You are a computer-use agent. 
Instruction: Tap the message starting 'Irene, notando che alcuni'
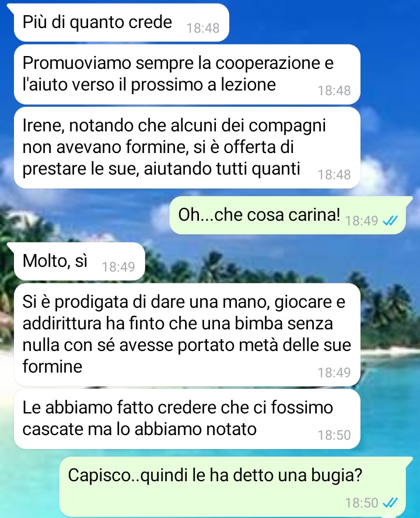(x=187, y=148)
